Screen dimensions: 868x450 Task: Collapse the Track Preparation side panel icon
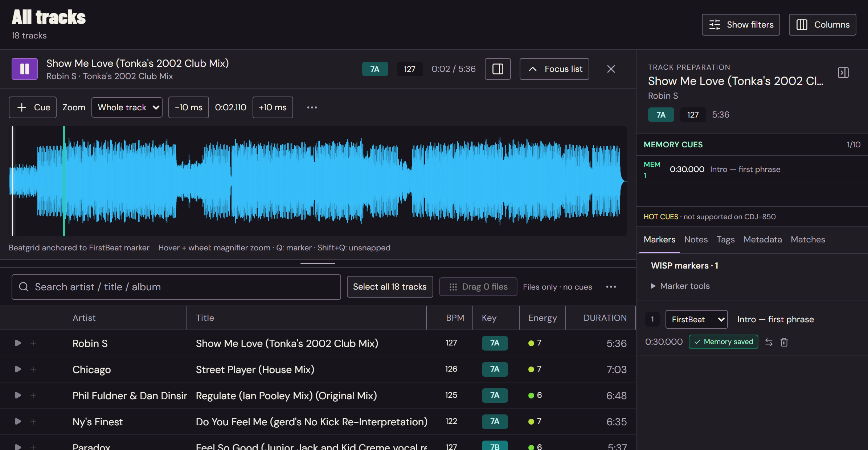coord(843,73)
